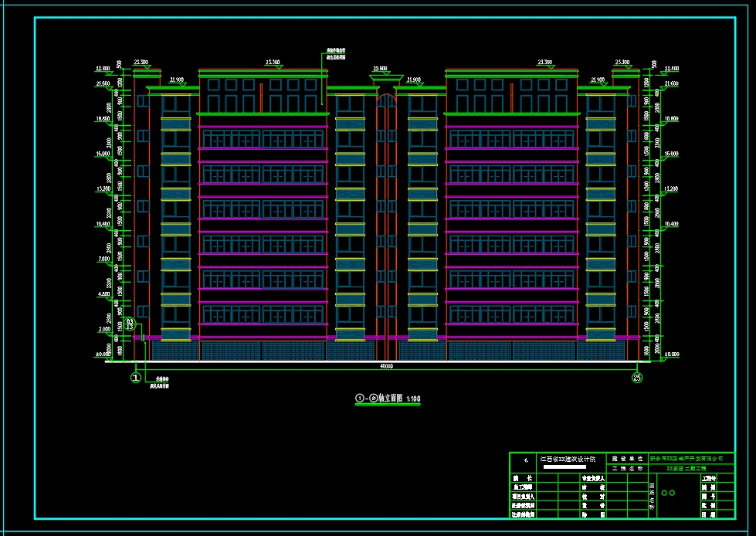Click the white bar under design institute name
The image size is (756, 536).
[564, 466]
